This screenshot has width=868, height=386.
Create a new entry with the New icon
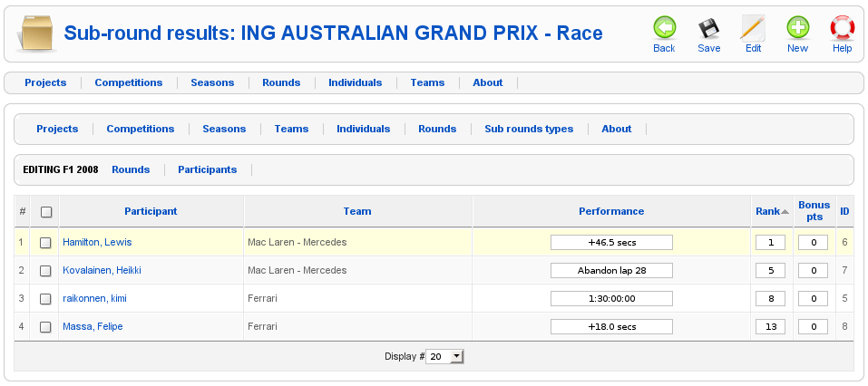[x=797, y=28]
